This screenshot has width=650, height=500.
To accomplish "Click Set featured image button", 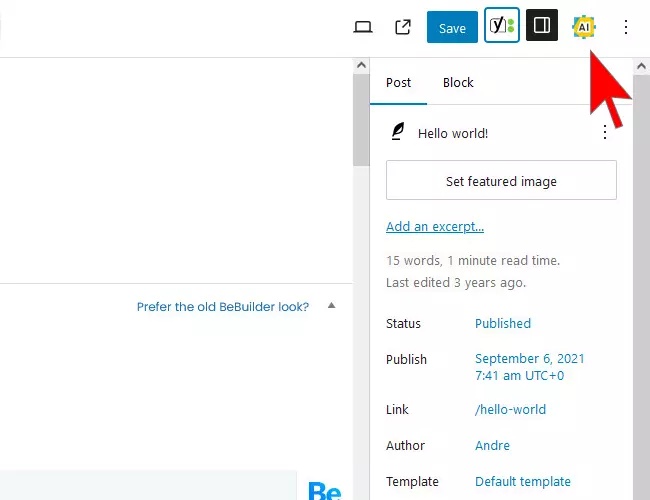I will 501,181.
